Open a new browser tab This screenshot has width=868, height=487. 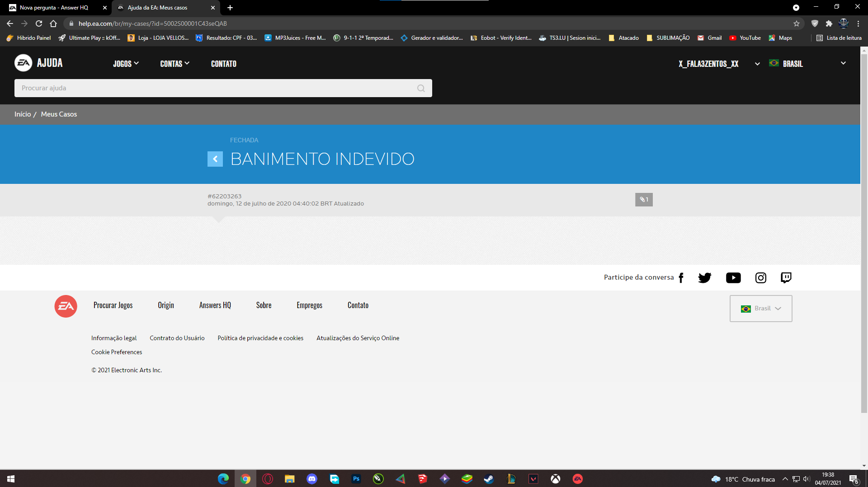[230, 8]
